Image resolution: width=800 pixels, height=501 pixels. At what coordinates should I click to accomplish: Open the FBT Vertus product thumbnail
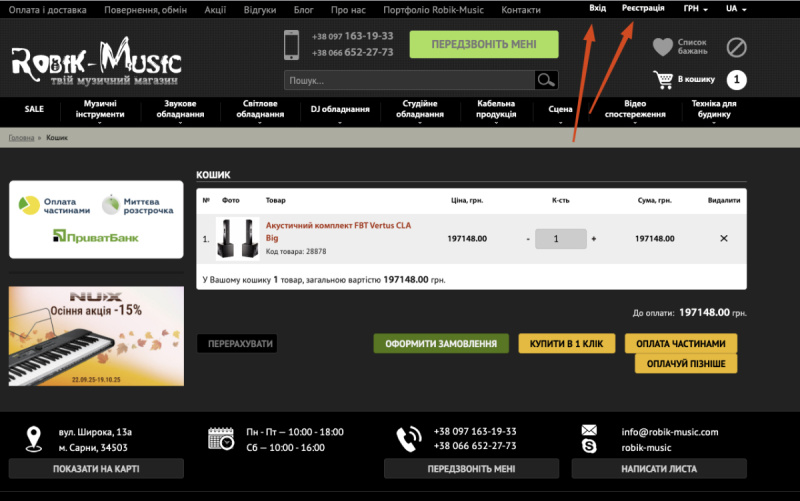click(237, 238)
